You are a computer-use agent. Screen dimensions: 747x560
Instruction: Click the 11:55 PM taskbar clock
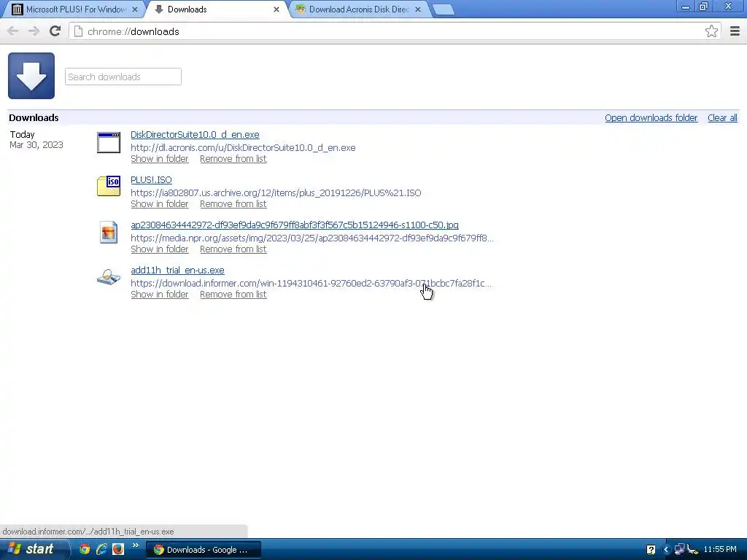[720, 550]
